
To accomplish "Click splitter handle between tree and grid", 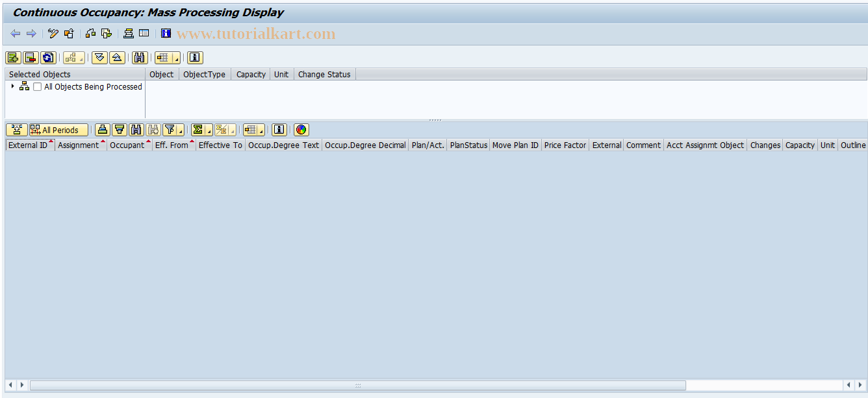I will point(435,120).
